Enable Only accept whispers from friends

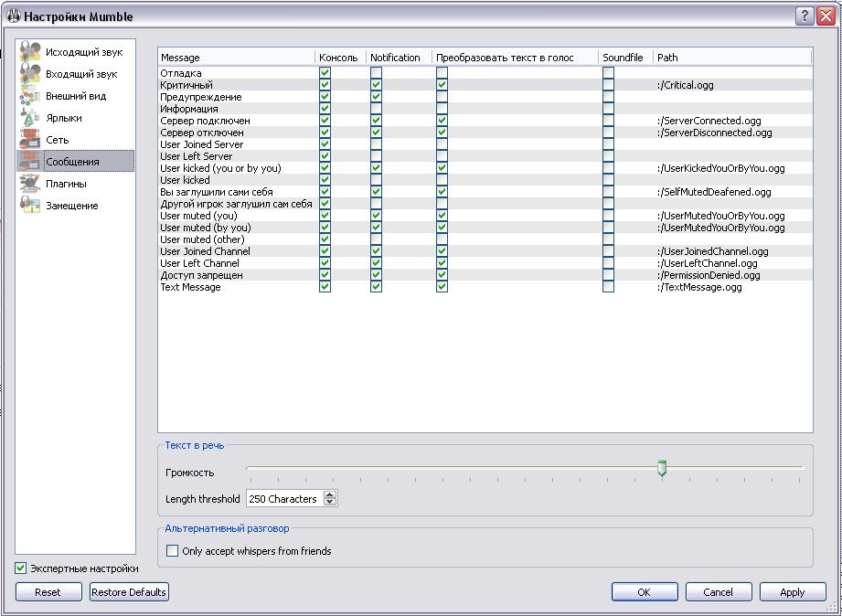point(172,551)
